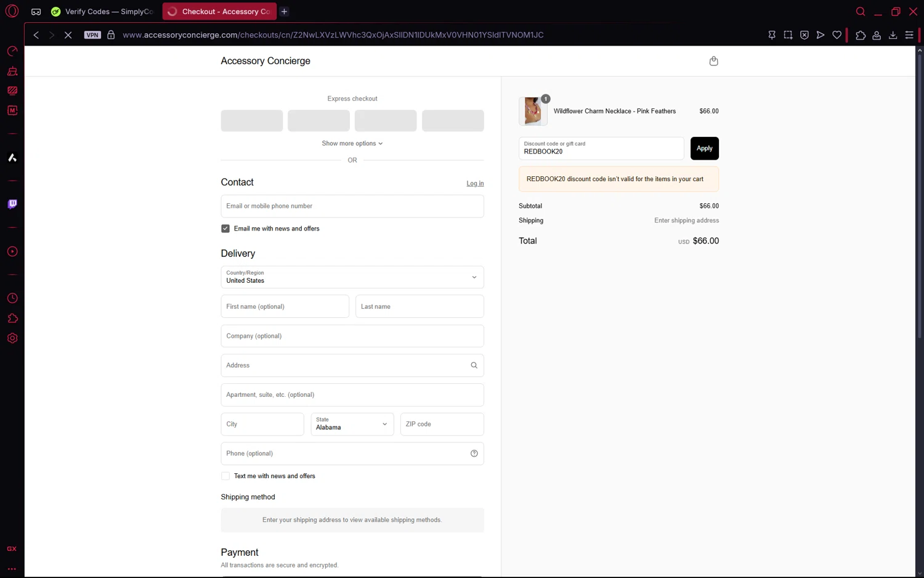Click the profile icon in toolbar
924x578 pixels.
click(x=877, y=35)
